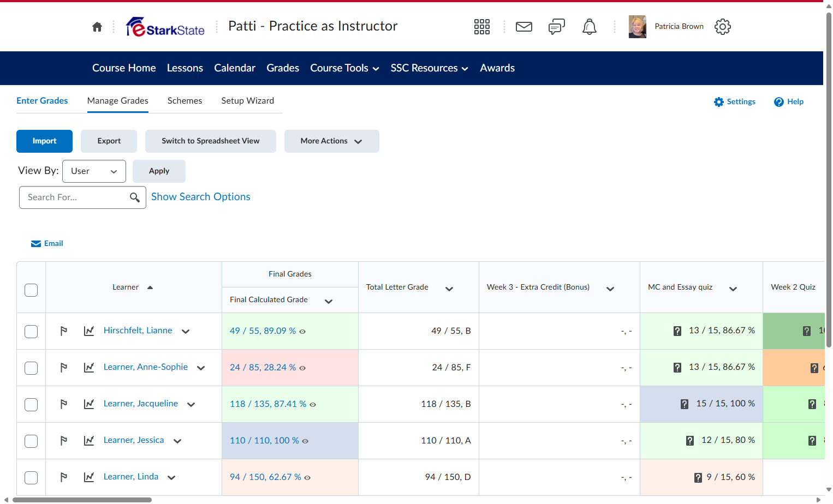833x504 pixels.
Task: Open Show Search Options link
Action: point(201,197)
